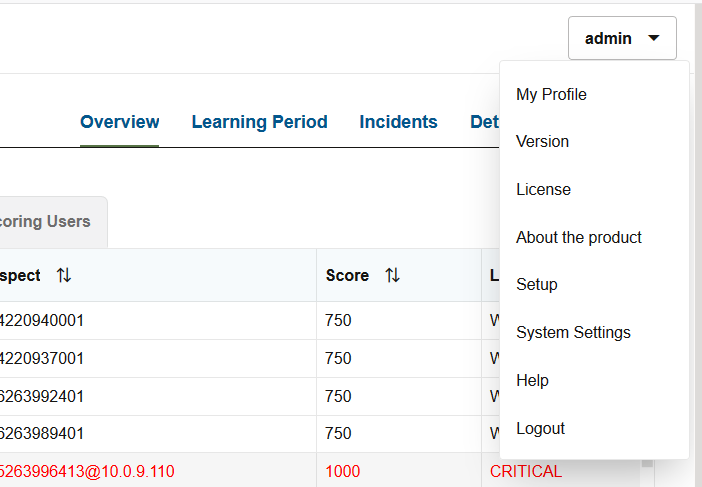Open System Settings
This screenshot has width=702, height=487.
click(x=573, y=333)
